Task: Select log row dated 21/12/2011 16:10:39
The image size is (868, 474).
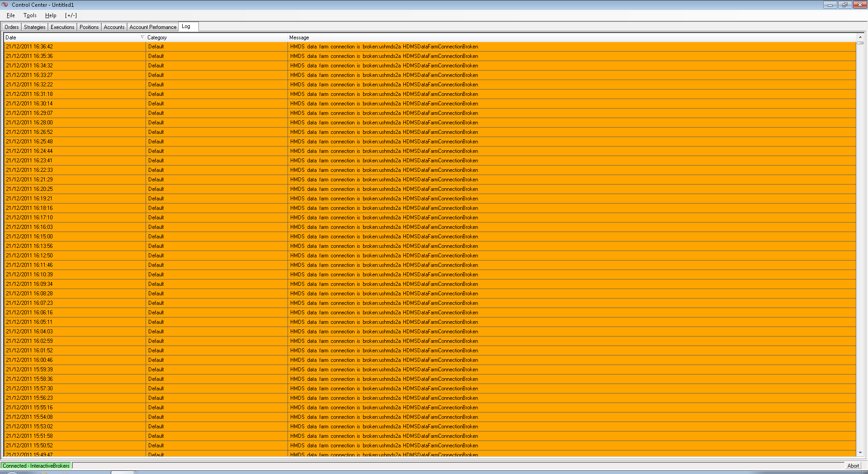Action: point(430,275)
